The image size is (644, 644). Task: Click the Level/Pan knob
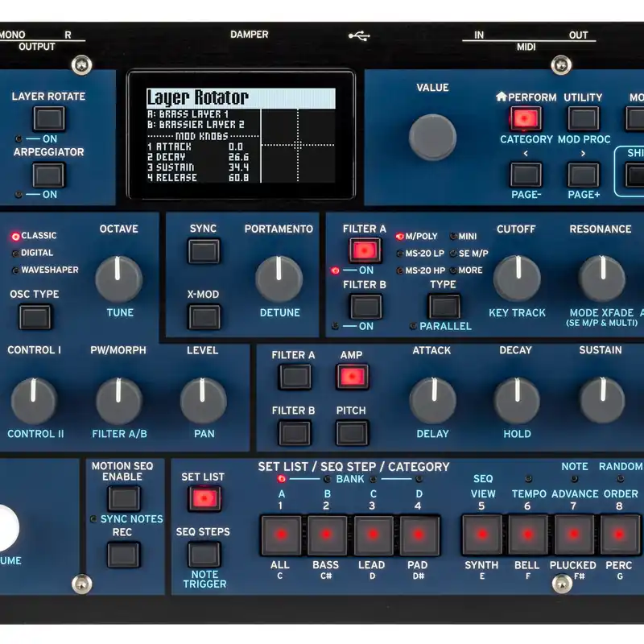pos(204,401)
